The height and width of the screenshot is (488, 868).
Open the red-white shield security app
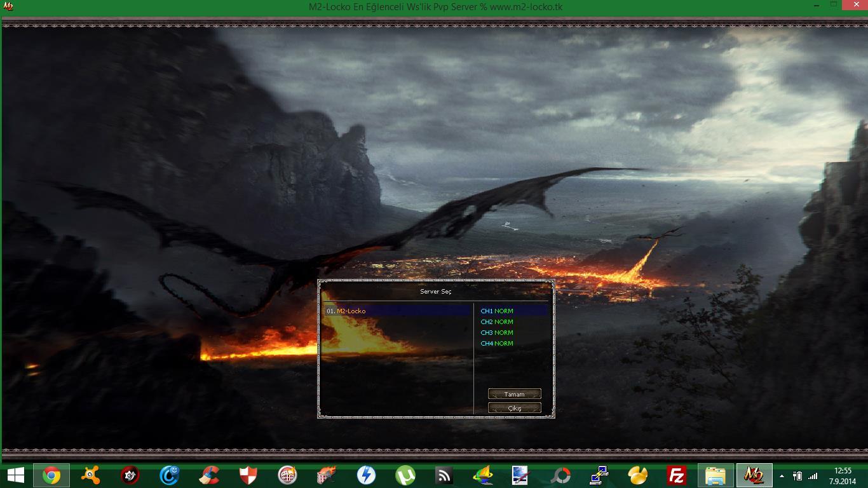coord(248,475)
